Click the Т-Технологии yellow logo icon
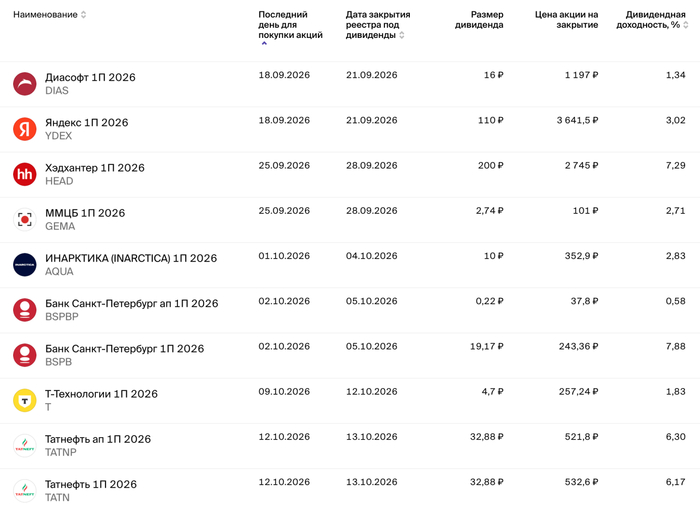Screen dimensions: 700x512 pos(25,400)
